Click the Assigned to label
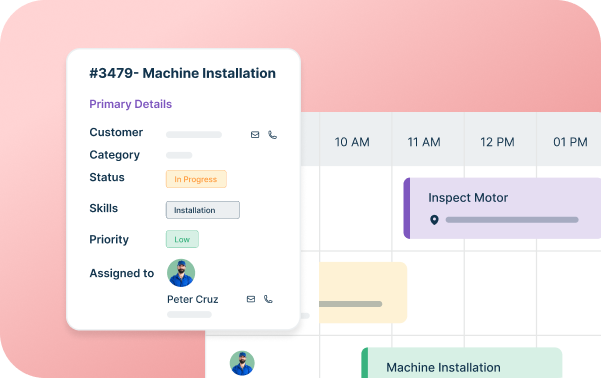 click(122, 273)
